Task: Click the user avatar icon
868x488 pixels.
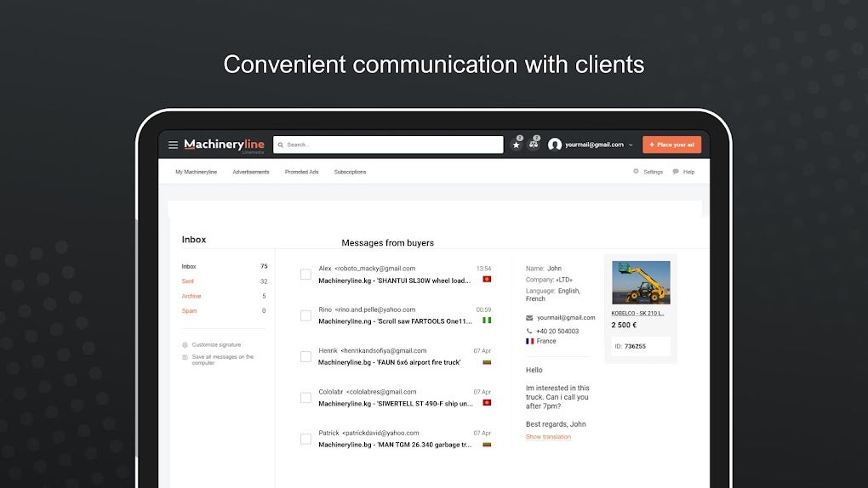Action: pyautogui.click(x=555, y=145)
